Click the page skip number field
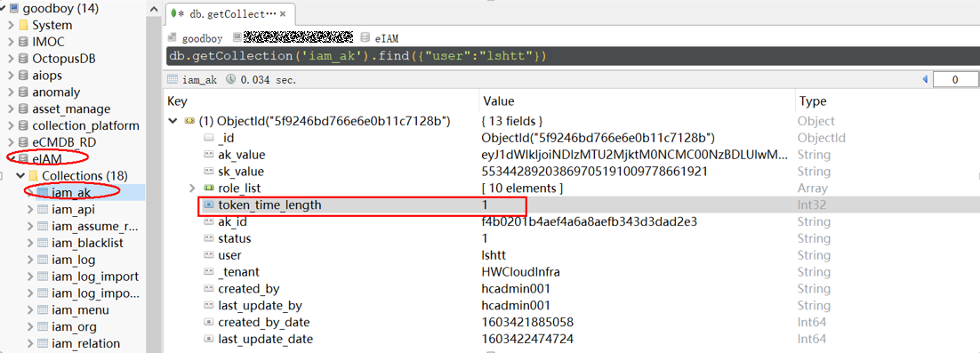This screenshot has height=353, width=980. click(x=955, y=80)
